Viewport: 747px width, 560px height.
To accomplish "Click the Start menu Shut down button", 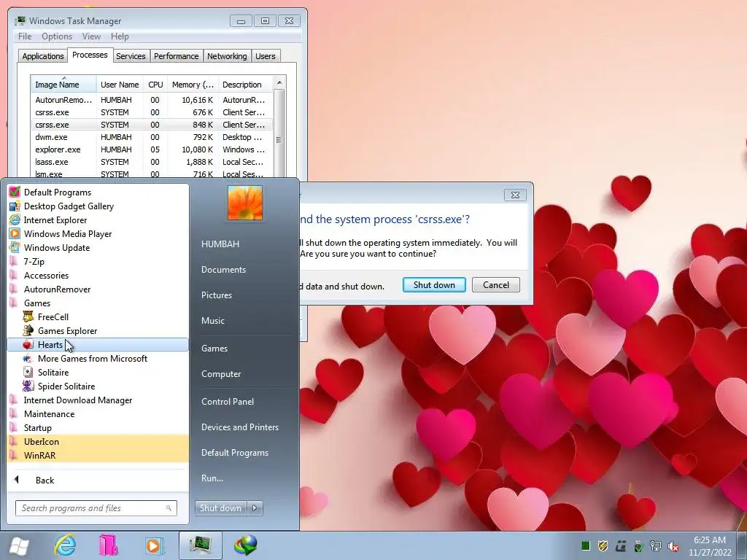I will tap(220, 508).
